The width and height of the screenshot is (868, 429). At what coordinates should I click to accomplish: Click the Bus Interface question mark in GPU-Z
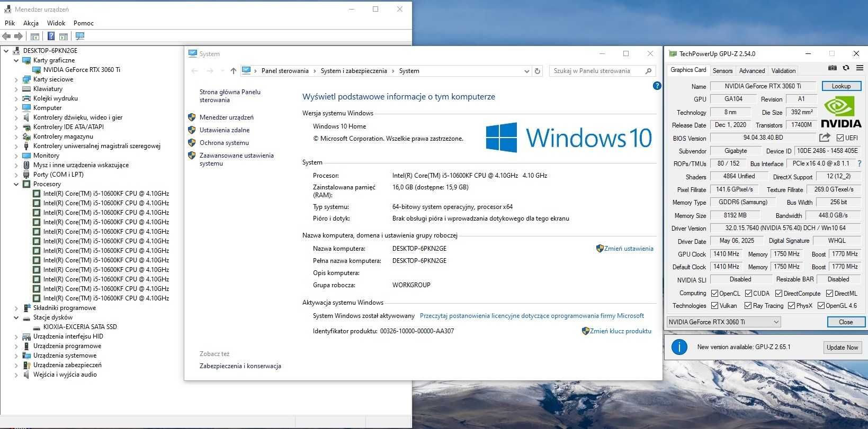(x=859, y=164)
